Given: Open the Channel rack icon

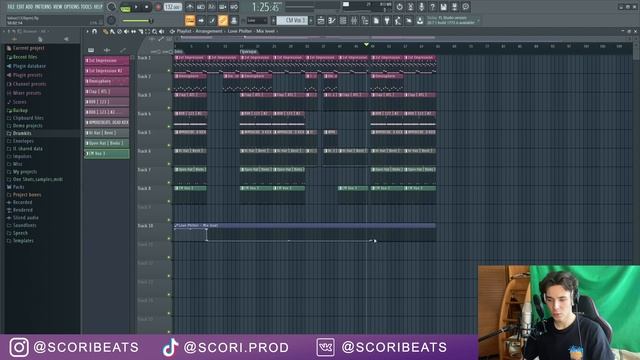Looking at the screenshot, I should (343, 20).
